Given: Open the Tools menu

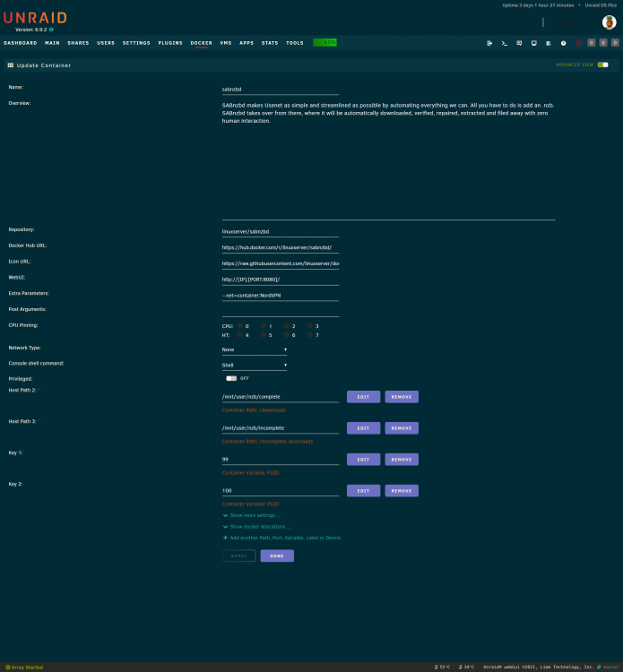Looking at the screenshot, I should tap(295, 43).
